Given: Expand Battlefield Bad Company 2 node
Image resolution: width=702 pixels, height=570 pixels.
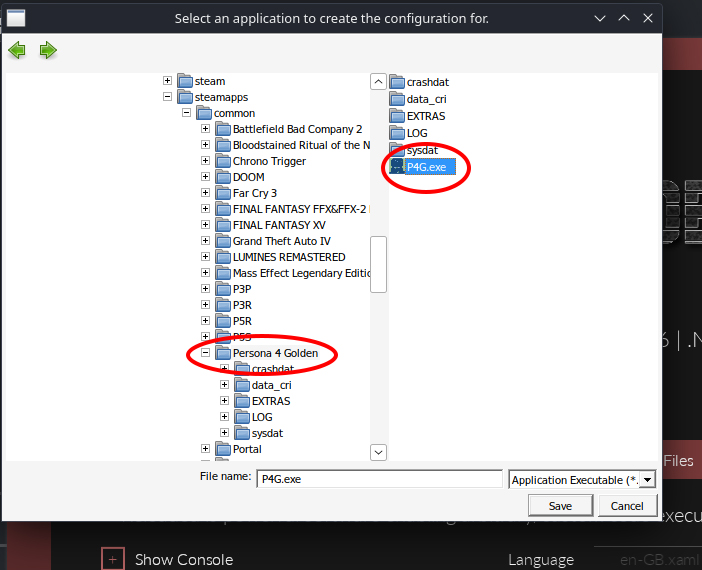Looking at the screenshot, I should [205, 129].
